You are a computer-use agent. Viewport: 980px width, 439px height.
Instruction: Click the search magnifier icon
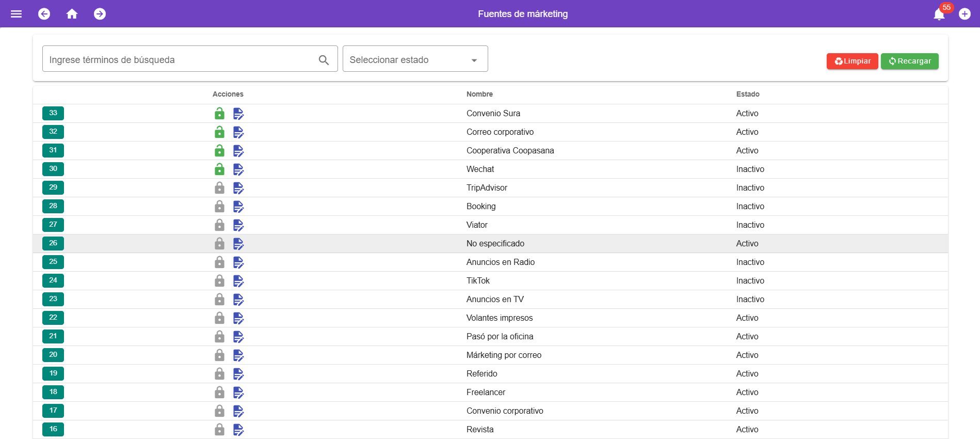point(324,60)
